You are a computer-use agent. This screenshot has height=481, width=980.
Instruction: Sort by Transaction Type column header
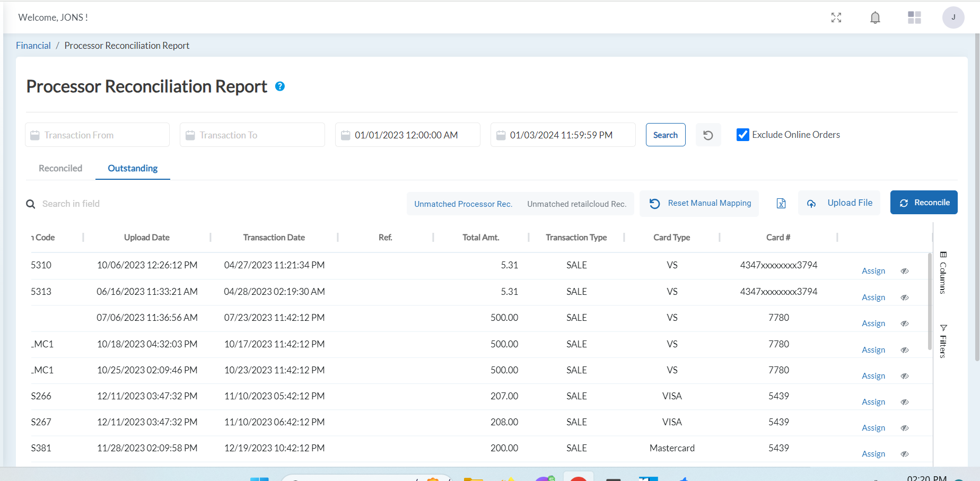576,238
